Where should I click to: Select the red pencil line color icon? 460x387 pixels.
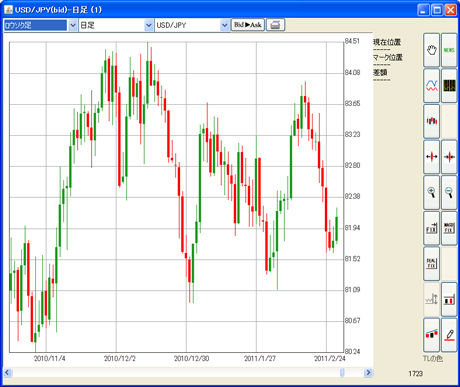(x=449, y=335)
